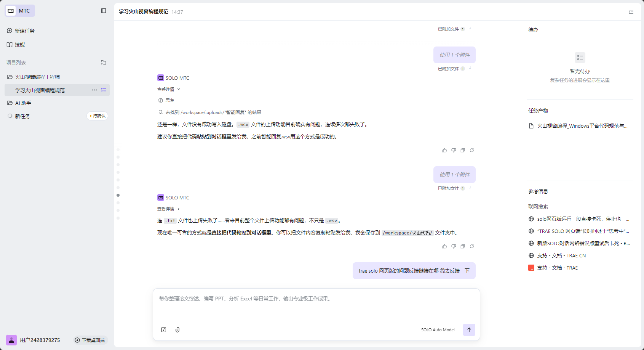644x350 pixels.
Task: Open the SOLO Auto Model selector
Action: (438, 330)
